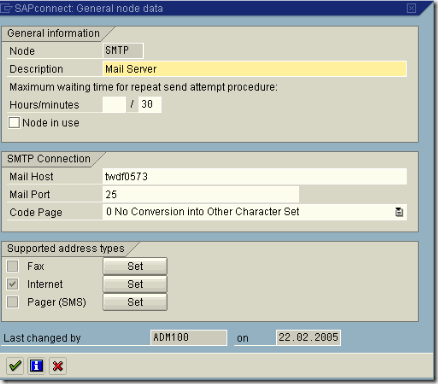This screenshot has height=384, width=438.
Task: Open the Code Page dropdown list icon
Action: [x=399, y=212]
